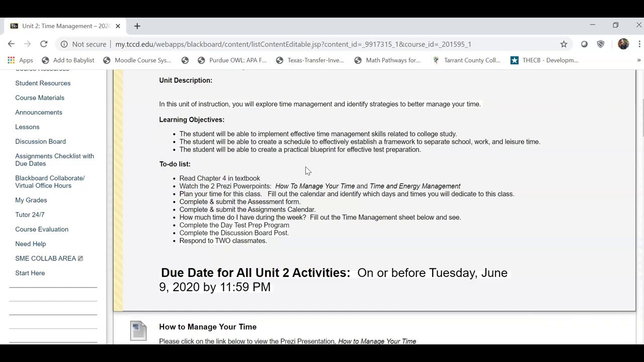Open the Apps grid shortcut
The width and height of the screenshot is (644, 362).
coord(20,60)
